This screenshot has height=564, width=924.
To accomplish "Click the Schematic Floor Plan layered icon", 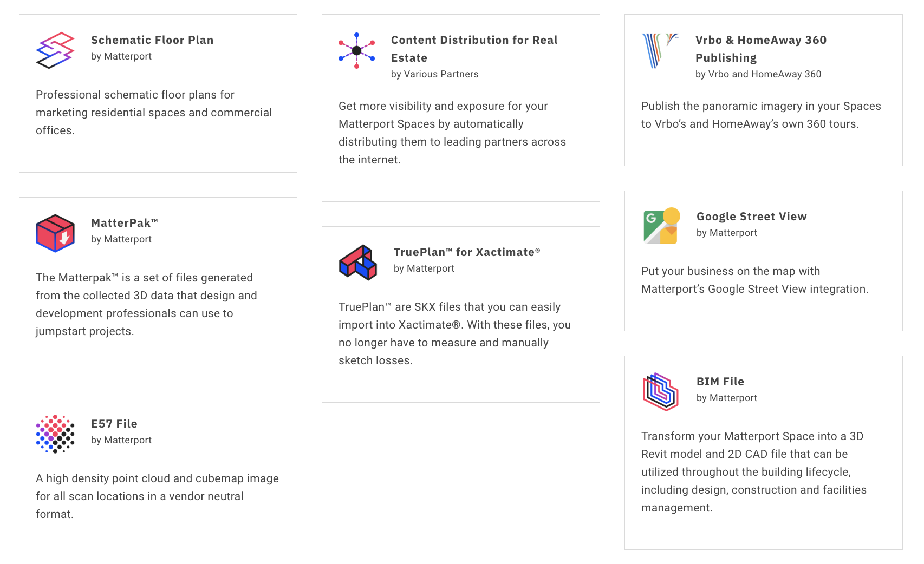I will point(55,50).
